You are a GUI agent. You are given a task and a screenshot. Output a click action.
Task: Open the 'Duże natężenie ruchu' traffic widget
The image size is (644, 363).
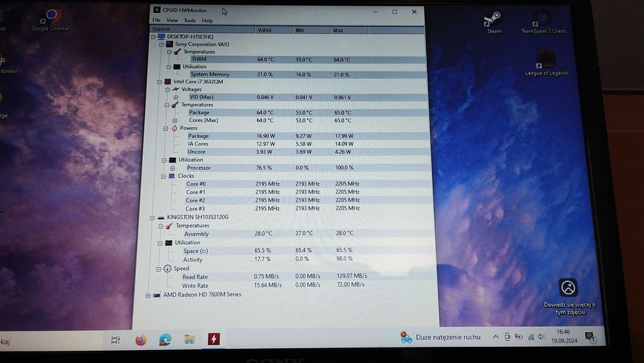coord(440,337)
